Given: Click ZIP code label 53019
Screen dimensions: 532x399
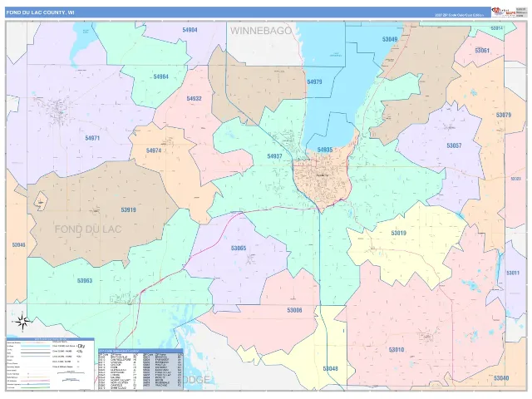Looking at the screenshot, I should [x=398, y=233].
